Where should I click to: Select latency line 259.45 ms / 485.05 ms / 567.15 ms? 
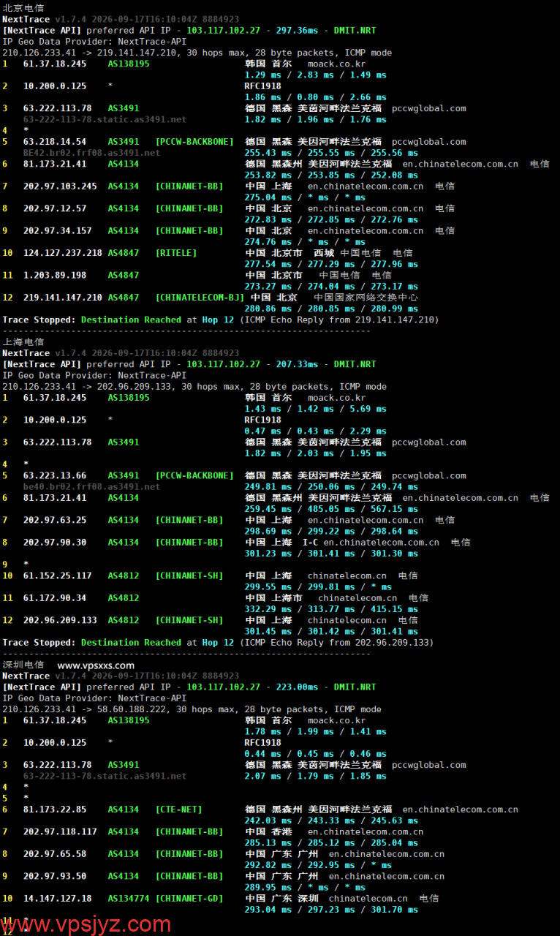point(331,508)
